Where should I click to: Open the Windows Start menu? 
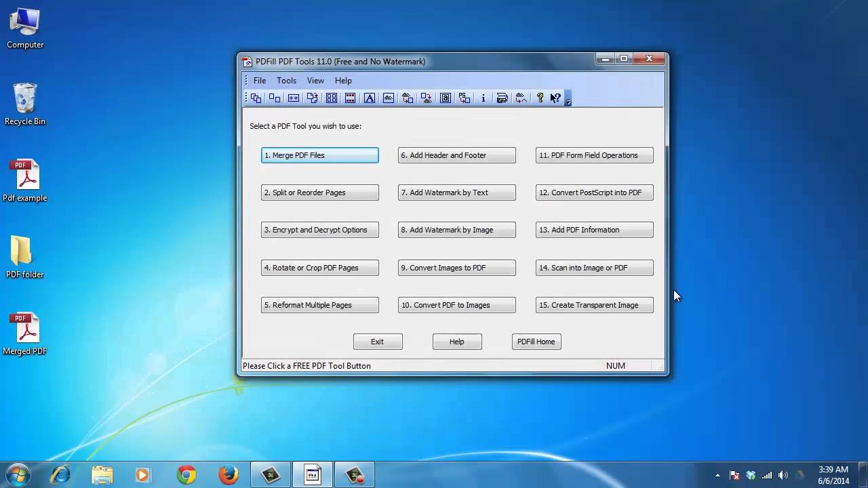click(x=18, y=474)
